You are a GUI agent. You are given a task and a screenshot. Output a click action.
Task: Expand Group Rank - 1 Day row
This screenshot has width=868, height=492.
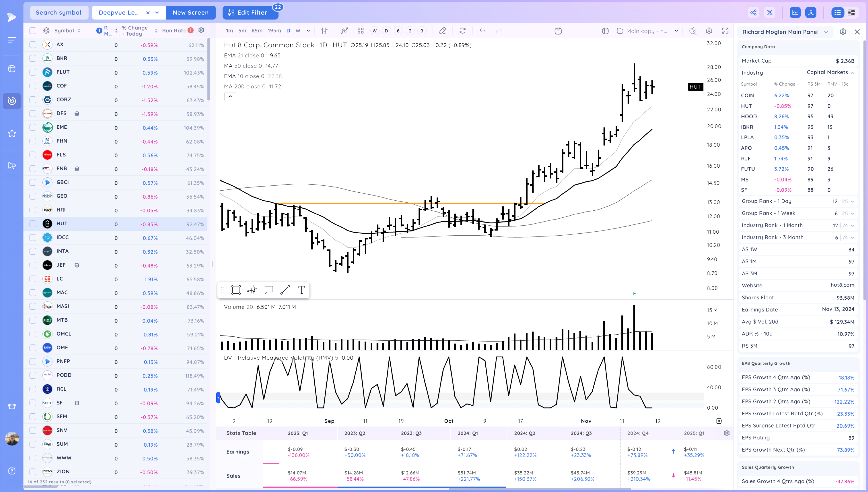point(852,201)
